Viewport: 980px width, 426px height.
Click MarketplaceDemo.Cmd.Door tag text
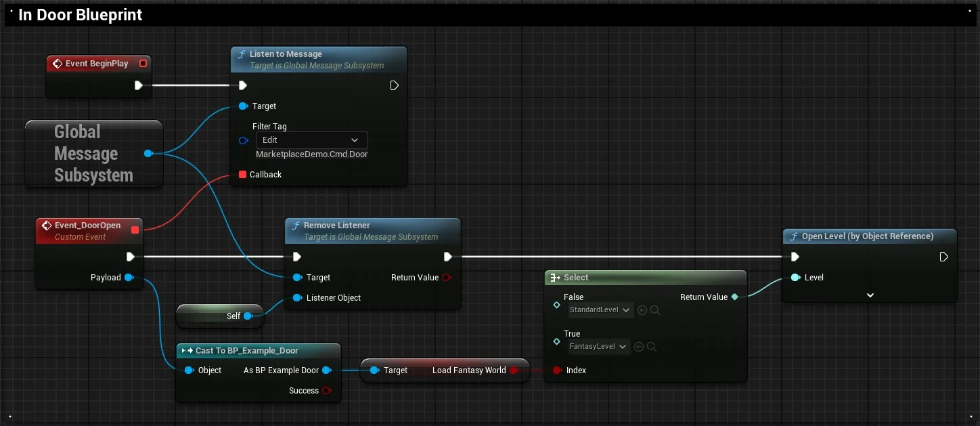click(312, 154)
